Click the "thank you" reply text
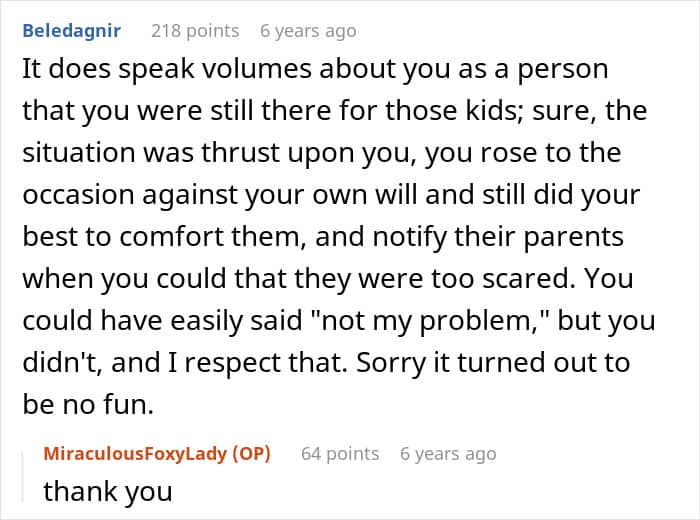The width and height of the screenshot is (700, 520). [x=108, y=491]
